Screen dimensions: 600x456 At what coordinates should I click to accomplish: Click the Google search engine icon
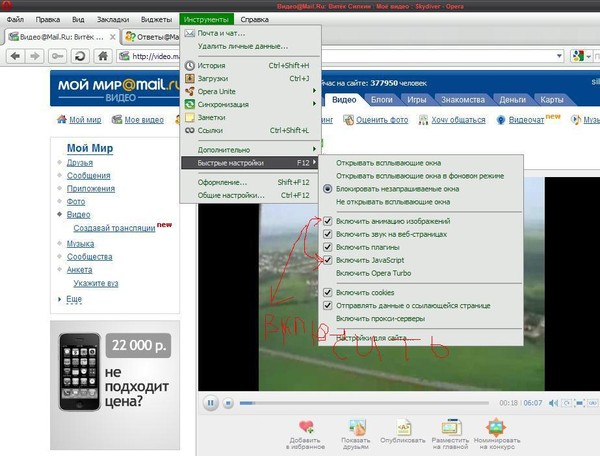[577, 56]
